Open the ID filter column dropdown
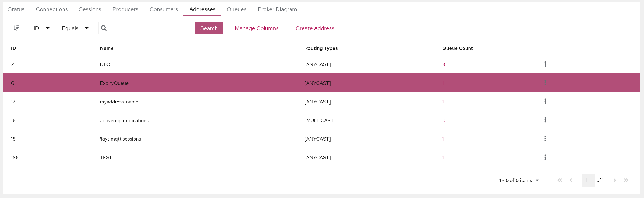The width and height of the screenshot is (644, 198). pyautogui.click(x=43, y=28)
